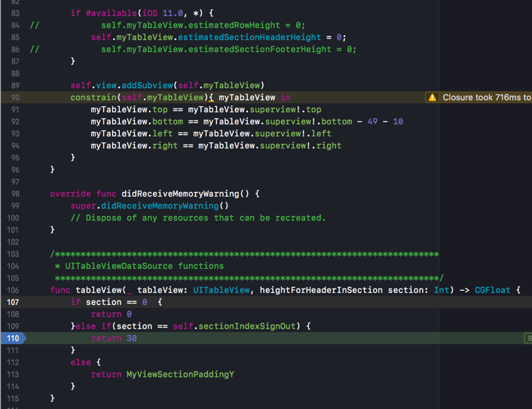Click 'superview!.left' on line 93
Viewport: 532px width, 409px height.
(x=293, y=133)
